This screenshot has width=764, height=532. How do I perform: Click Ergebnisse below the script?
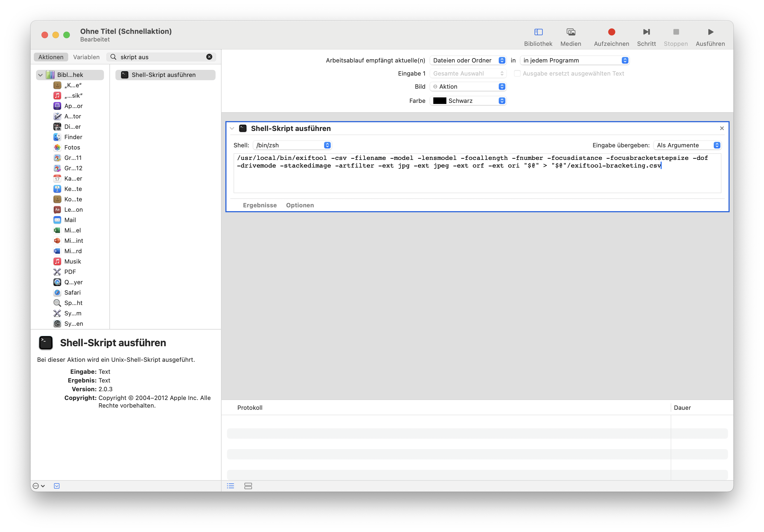[259, 205]
